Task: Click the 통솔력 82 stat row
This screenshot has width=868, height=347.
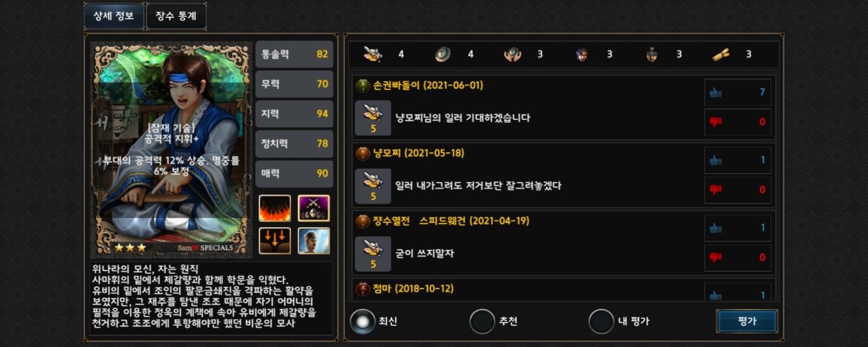Action: point(294,54)
